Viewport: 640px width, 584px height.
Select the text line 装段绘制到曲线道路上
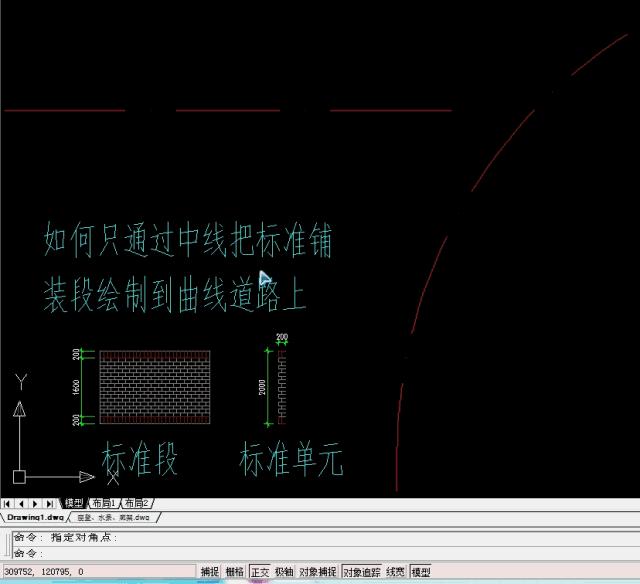(174, 295)
